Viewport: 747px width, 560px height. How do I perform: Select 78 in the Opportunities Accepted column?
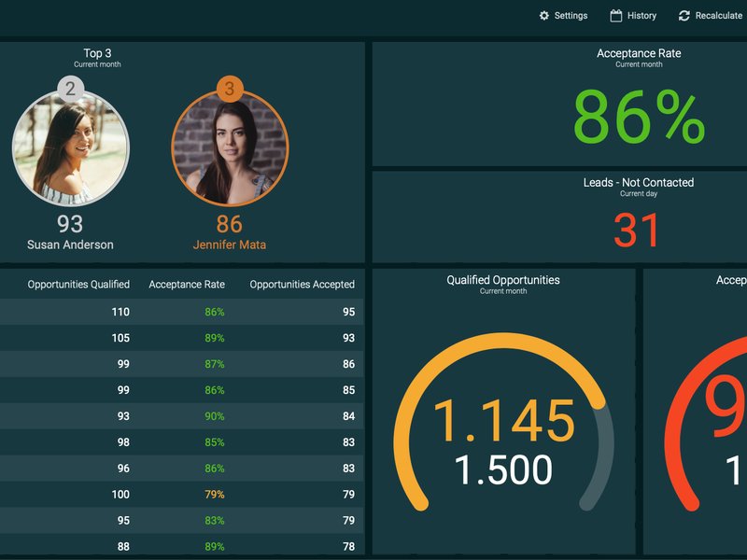point(348,547)
